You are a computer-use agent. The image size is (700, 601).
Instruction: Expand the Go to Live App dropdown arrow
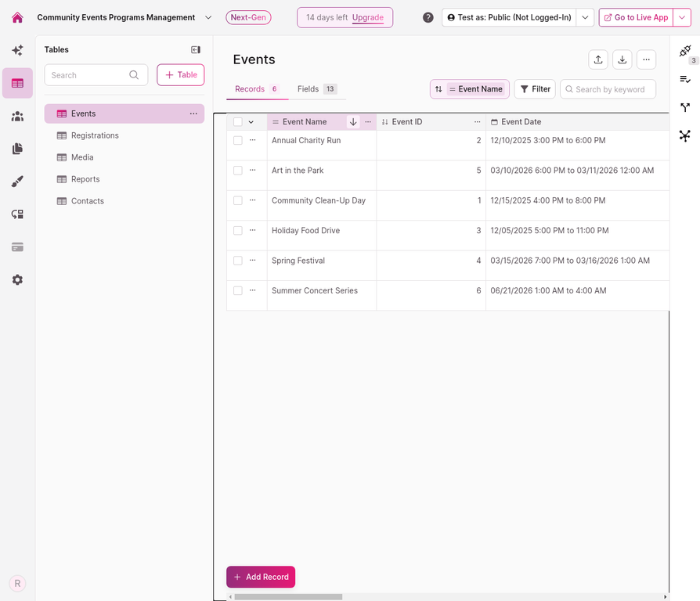682,17
